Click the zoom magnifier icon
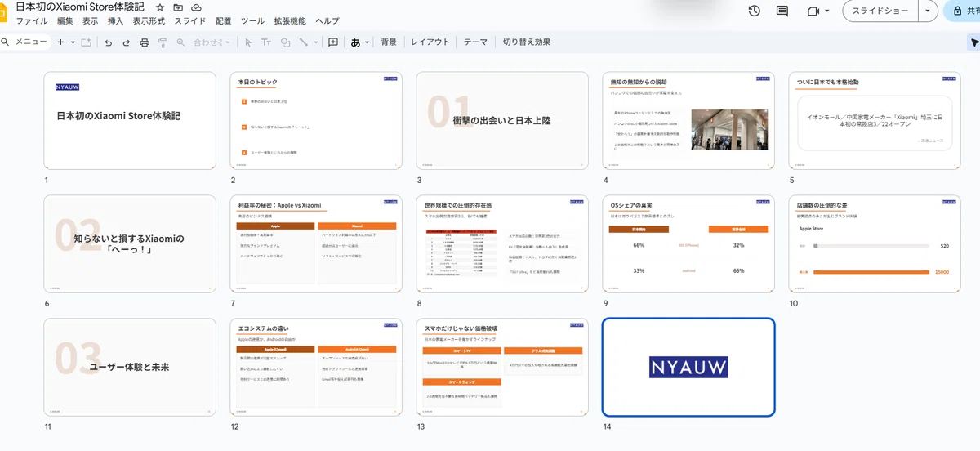Image resolution: width=980 pixels, height=451 pixels. pos(180,42)
